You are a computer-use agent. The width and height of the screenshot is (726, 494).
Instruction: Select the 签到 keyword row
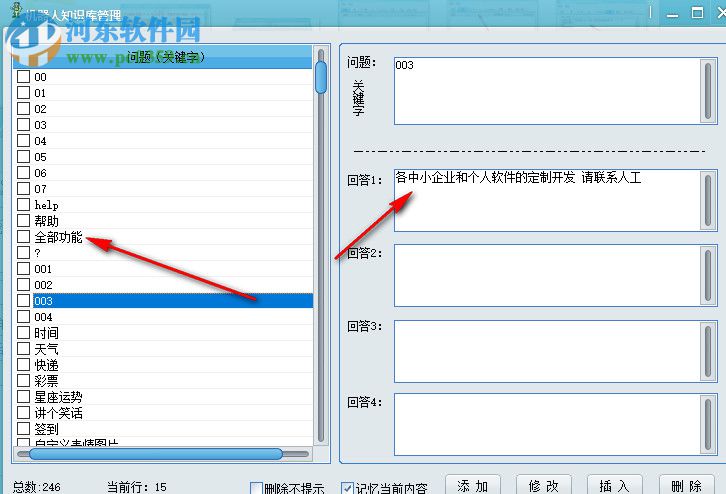tap(163, 429)
